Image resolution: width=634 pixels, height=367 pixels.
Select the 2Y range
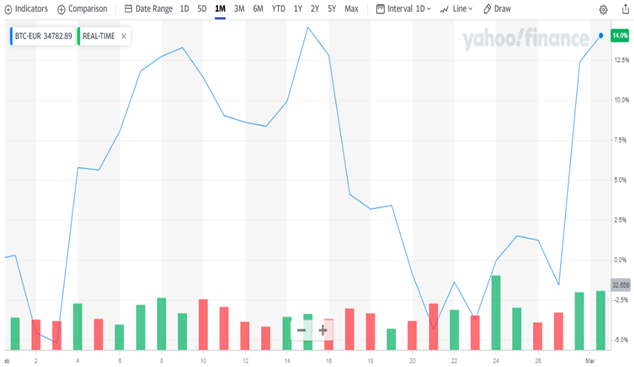click(315, 9)
